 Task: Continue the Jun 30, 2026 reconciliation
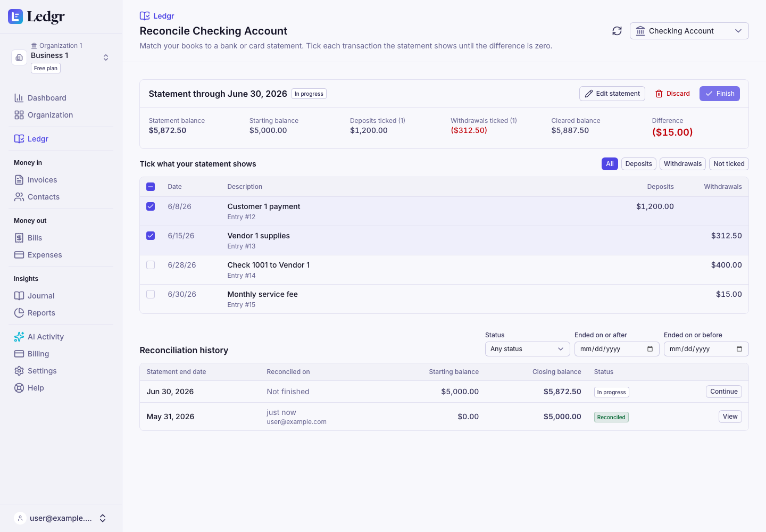pyautogui.click(x=724, y=392)
